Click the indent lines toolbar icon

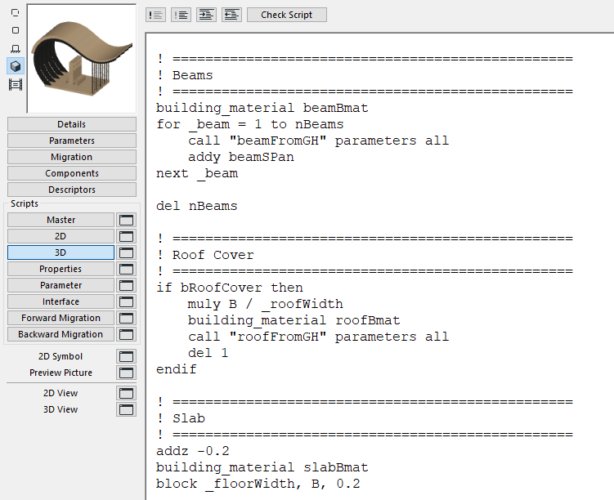(x=206, y=15)
